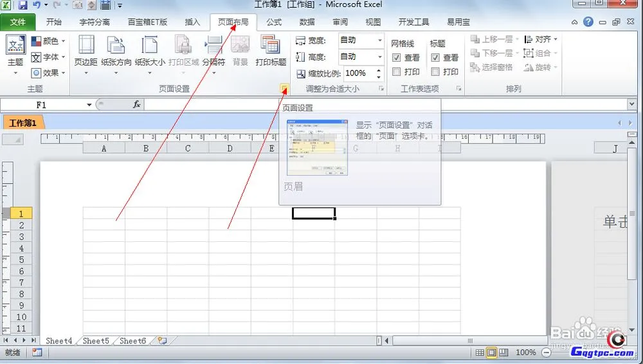This screenshot has width=643, height=364.
Task: Select column A header
Action: point(104,148)
